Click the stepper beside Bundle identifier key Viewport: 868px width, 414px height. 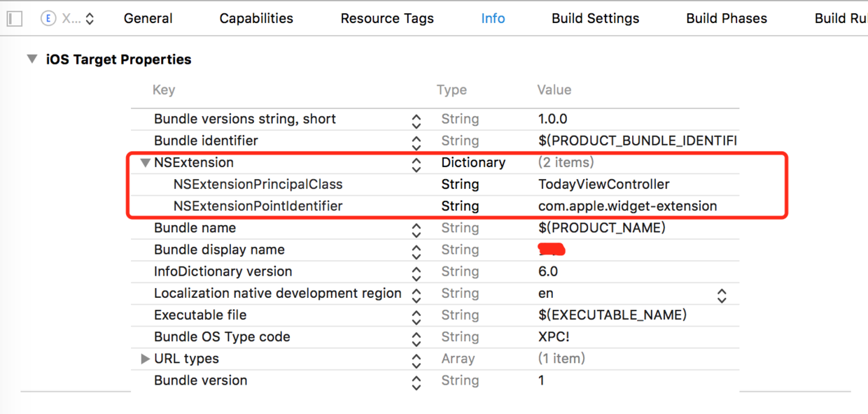(x=416, y=143)
